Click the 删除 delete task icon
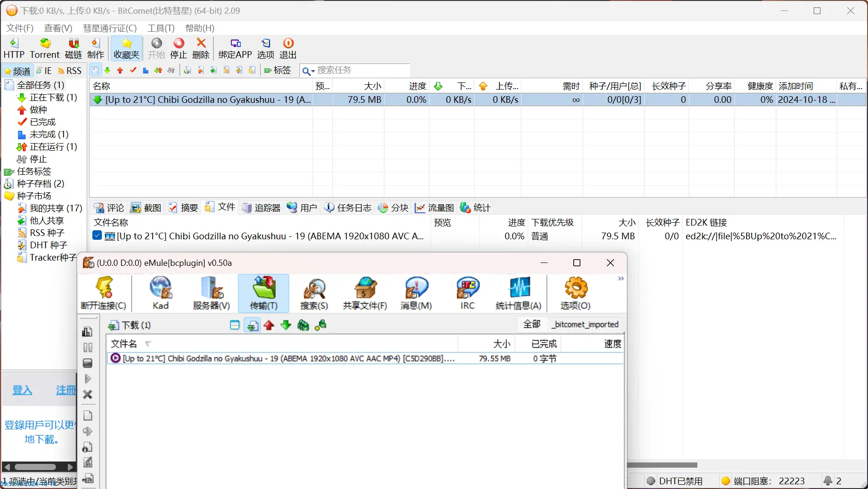 201,48
